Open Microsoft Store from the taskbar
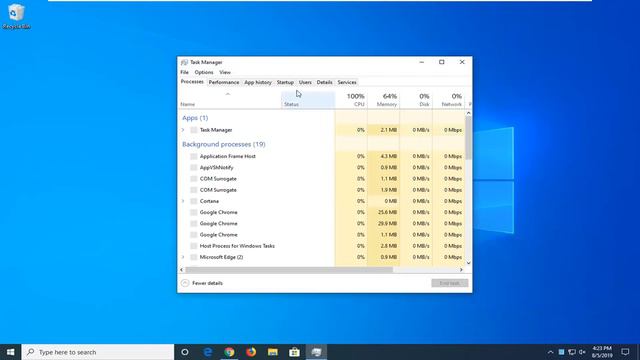Viewport: 640px width, 360px height. click(x=294, y=352)
